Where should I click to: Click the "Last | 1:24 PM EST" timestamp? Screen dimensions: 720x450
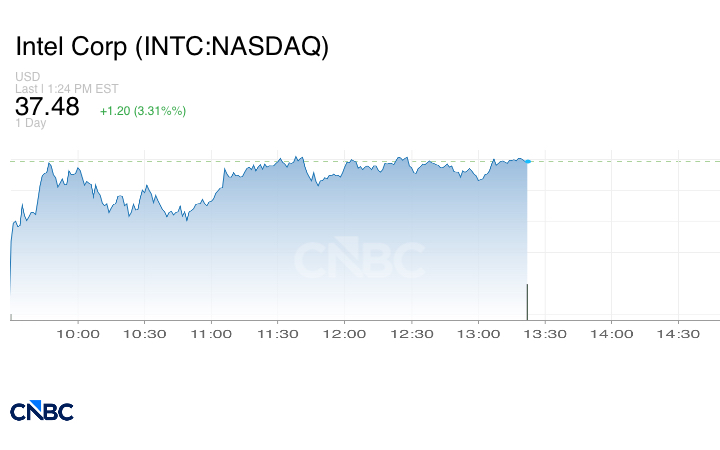click(x=67, y=89)
